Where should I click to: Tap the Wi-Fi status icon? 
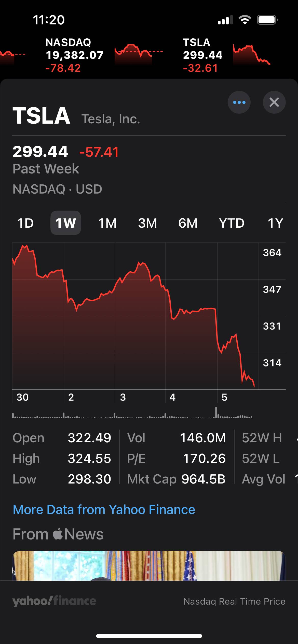click(x=245, y=20)
